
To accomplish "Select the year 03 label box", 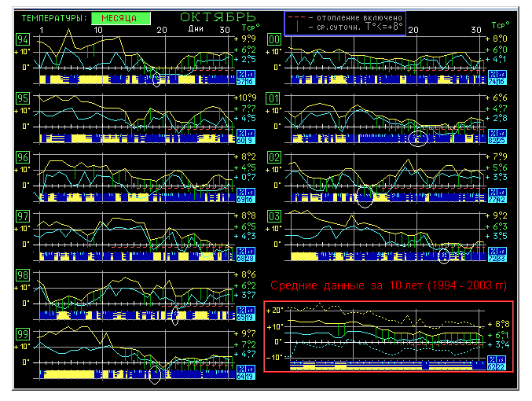I will (274, 216).
